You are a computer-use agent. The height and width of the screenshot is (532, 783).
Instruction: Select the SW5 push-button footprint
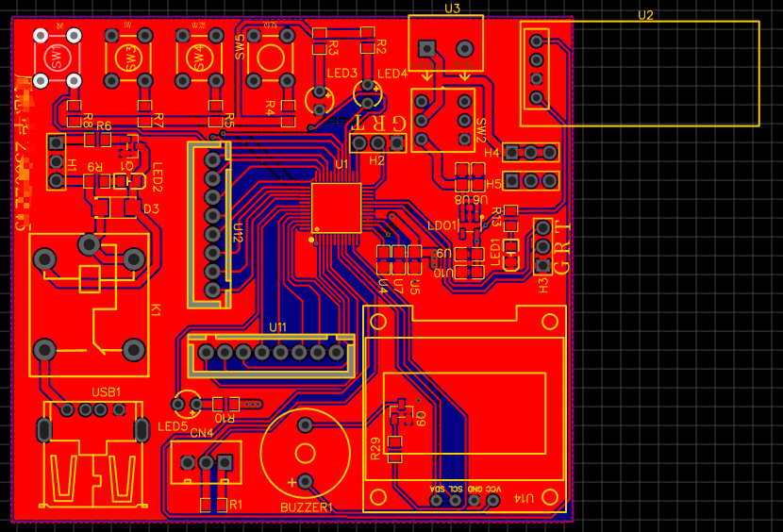270,58
